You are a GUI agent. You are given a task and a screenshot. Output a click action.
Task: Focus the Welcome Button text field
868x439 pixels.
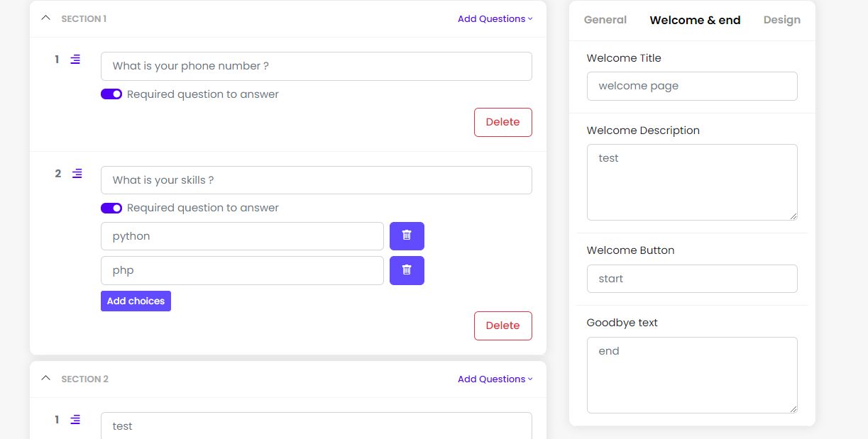pyautogui.click(x=692, y=279)
